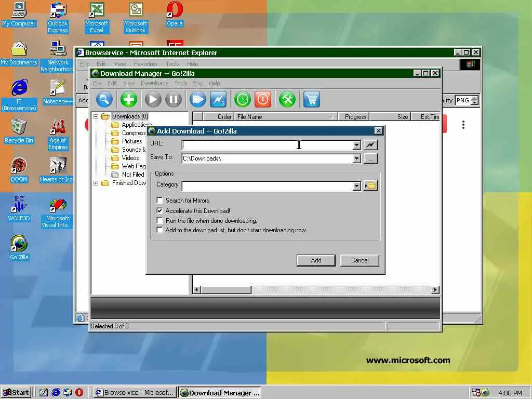The image size is (532, 399).
Task: Sort by File Name column header
Action: coord(286,117)
